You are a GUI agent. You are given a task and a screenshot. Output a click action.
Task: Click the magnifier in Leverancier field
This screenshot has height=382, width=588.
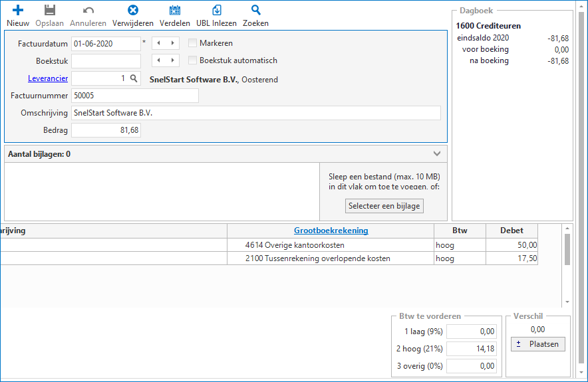click(134, 78)
